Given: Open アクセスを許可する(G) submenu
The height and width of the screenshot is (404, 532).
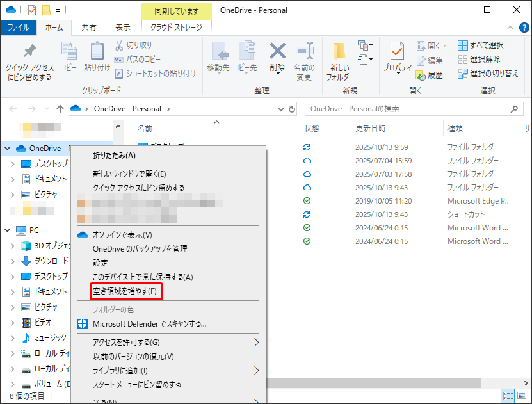Looking at the screenshot, I should click(x=168, y=343).
